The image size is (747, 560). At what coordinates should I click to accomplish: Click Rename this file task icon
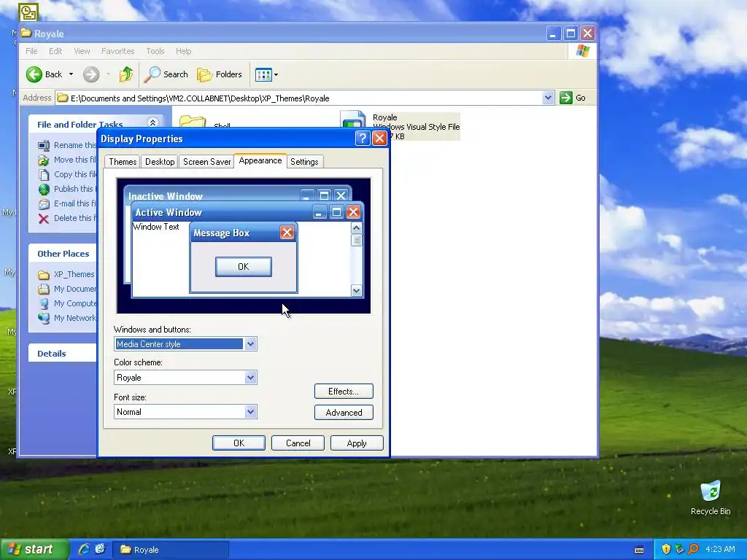(44, 145)
